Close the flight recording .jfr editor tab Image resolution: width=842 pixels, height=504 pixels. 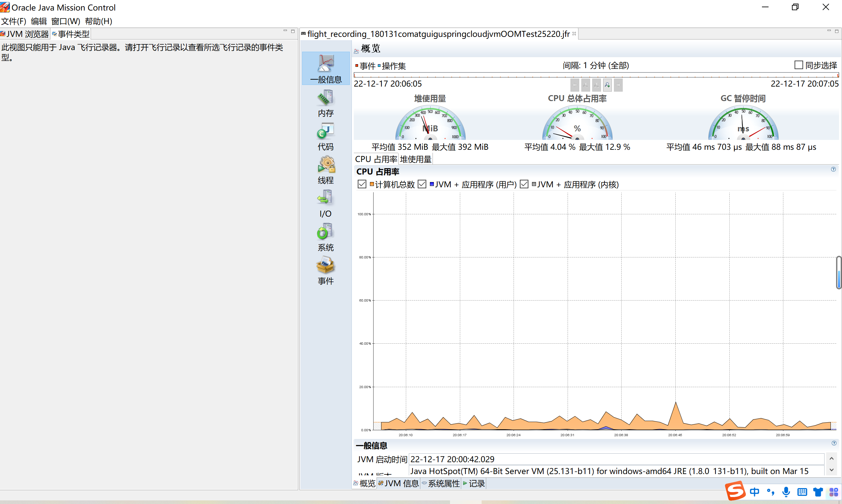point(574,34)
